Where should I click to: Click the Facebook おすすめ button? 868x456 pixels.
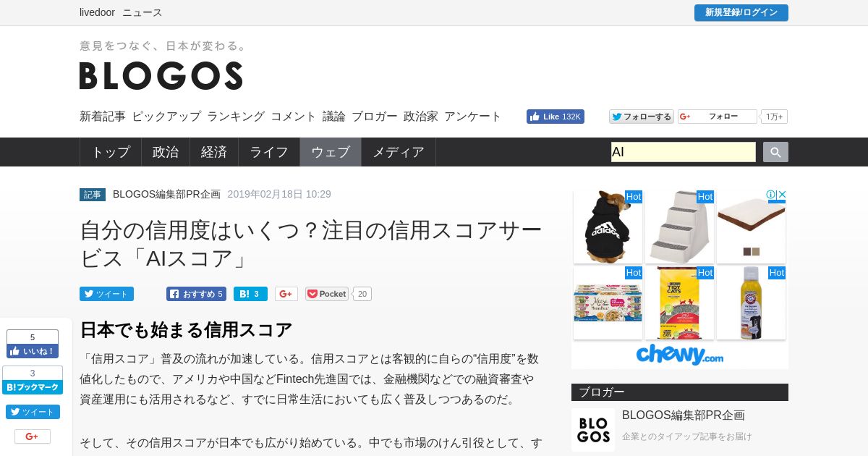tap(196, 294)
